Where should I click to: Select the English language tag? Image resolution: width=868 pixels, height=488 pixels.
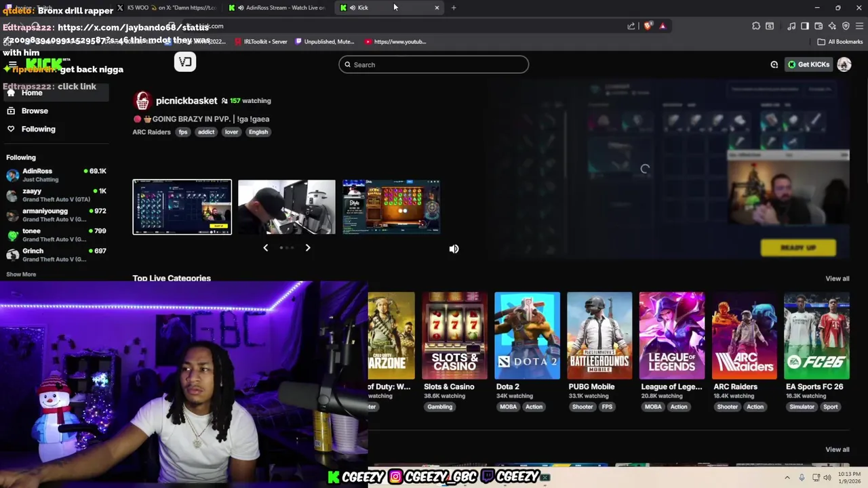pyautogui.click(x=258, y=132)
